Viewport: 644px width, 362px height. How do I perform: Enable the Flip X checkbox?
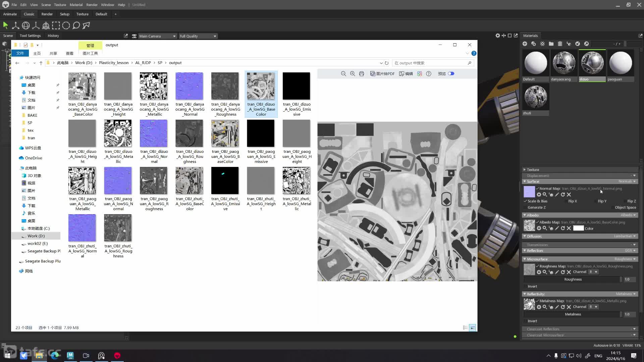point(566,201)
